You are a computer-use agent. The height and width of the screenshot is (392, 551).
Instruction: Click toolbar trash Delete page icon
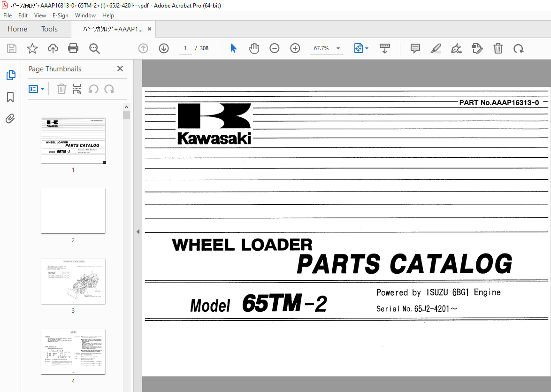pyautogui.click(x=498, y=48)
